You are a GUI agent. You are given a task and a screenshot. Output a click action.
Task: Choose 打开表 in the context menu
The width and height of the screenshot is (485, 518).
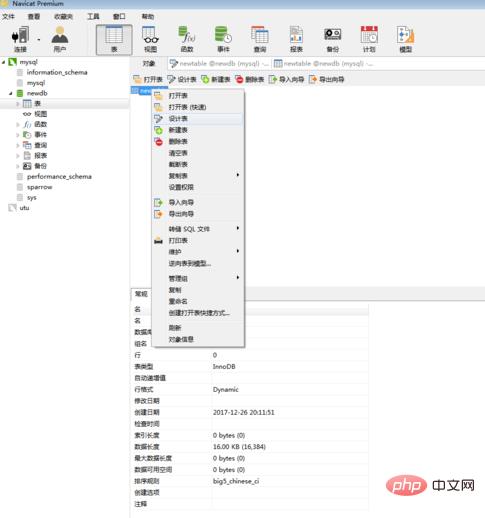(198, 96)
